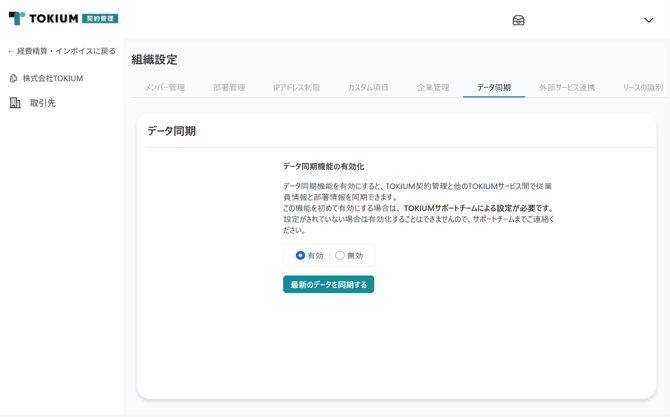Click the 契約管理 badge next to logo
670x417 pixels.
[x=100, y=18]
